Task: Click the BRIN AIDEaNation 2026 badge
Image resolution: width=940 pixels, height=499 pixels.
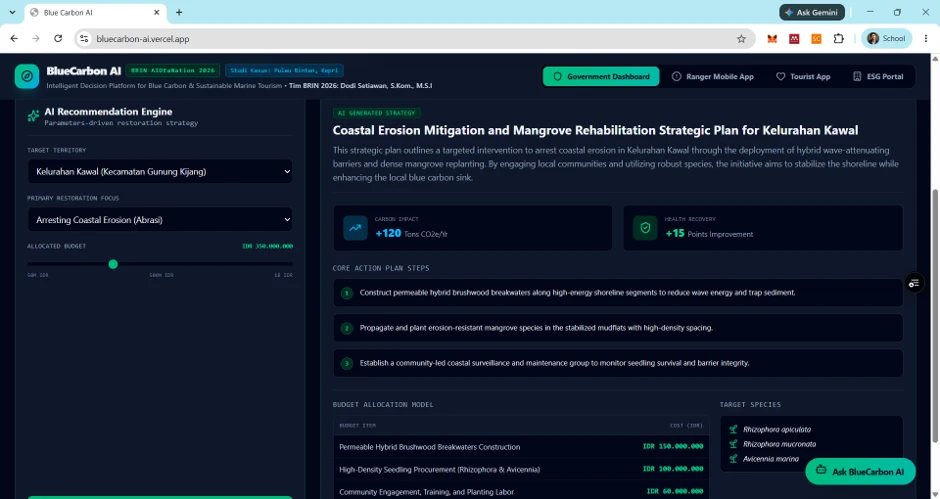Action: tap(173, 70)
